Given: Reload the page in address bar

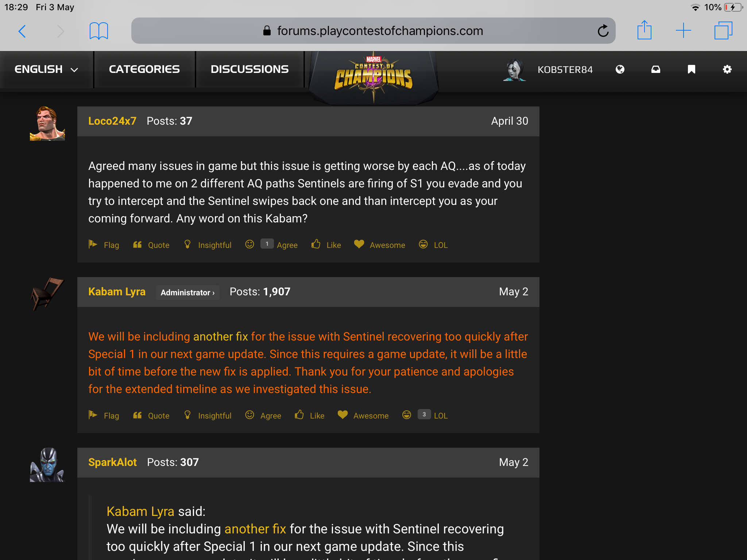Looking at the screenshot, I should (603, 31).
